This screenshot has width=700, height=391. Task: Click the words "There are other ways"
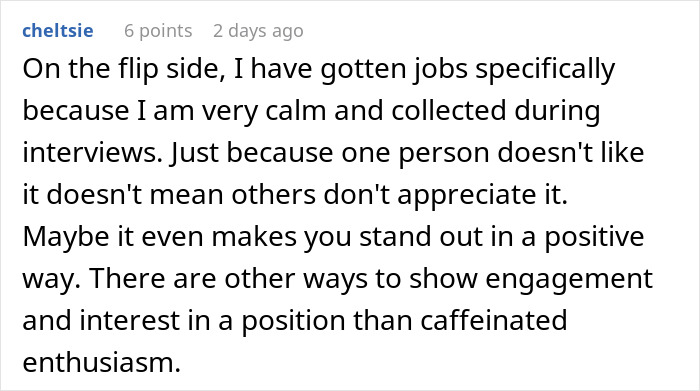click(x=229, y=279)
